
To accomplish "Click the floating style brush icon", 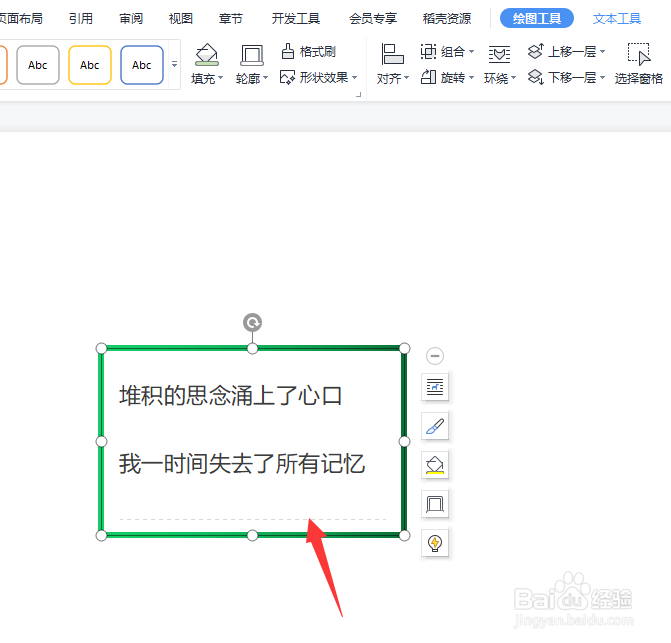I will 435,426.
